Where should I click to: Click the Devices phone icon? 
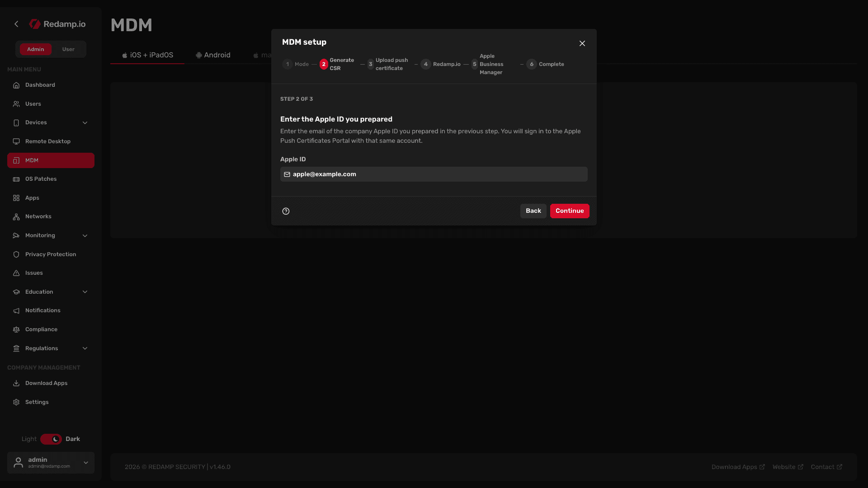tap(16, 122)
